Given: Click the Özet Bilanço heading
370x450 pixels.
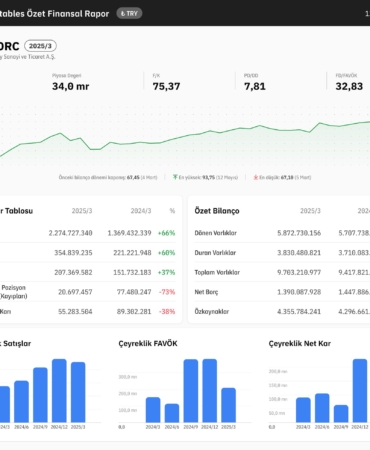Looking at the screenshot, I should (x=217, y=211).
